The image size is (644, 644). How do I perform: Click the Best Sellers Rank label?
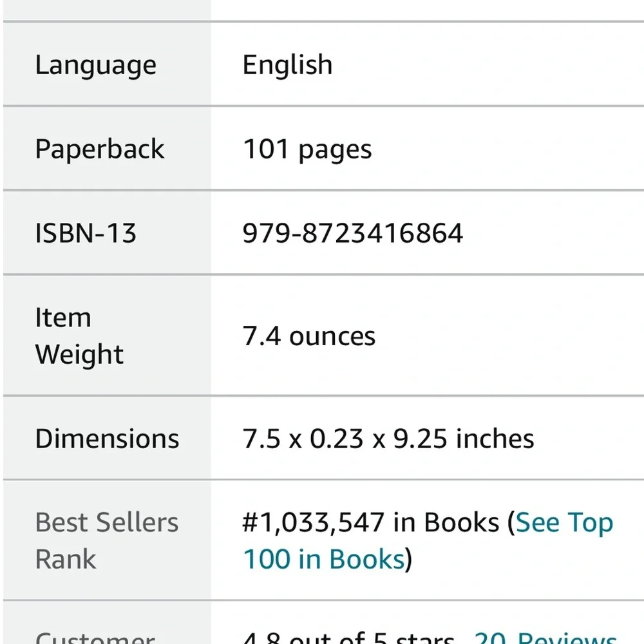(107, 540)
